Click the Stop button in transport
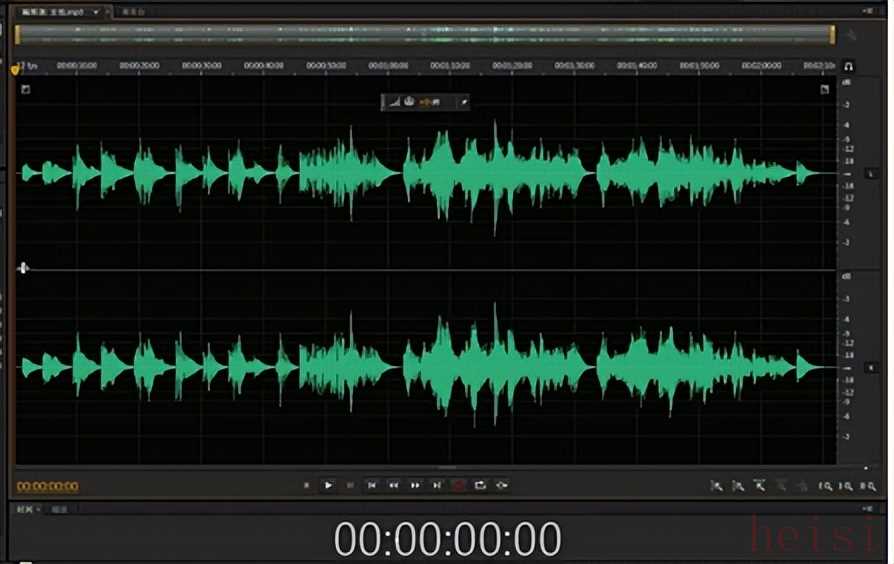The width and height of the screenshot is (894, 564). (306, 485)
